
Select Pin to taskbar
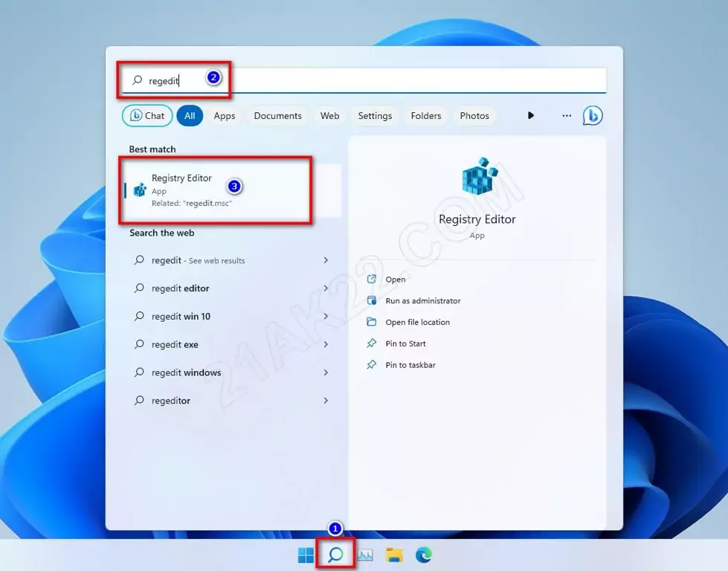(410, 365)
